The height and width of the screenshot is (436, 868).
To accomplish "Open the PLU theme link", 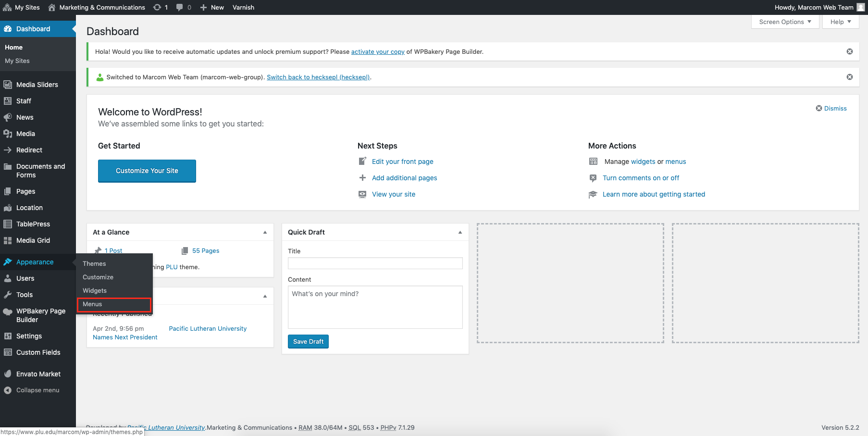I will click(x=172, y=267).
